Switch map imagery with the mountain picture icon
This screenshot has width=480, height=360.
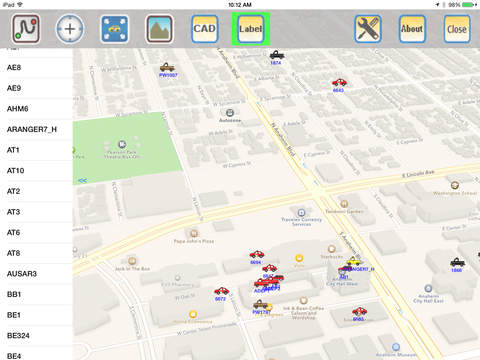159,29
